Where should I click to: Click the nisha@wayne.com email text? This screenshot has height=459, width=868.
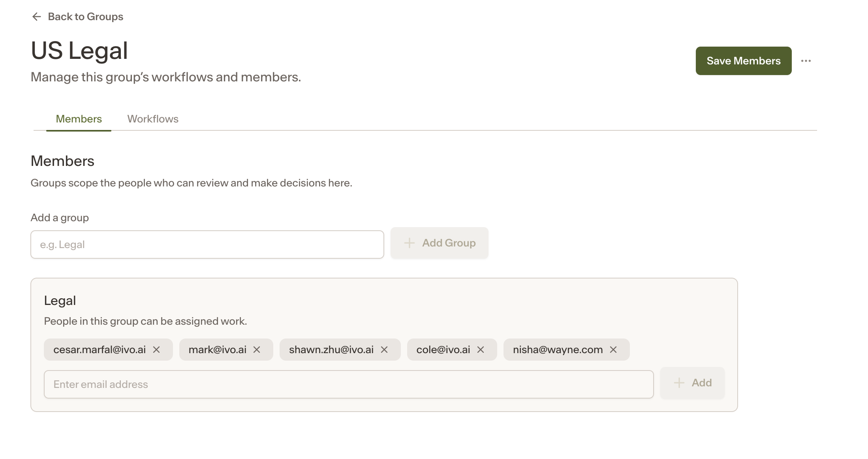pos(558,350)
